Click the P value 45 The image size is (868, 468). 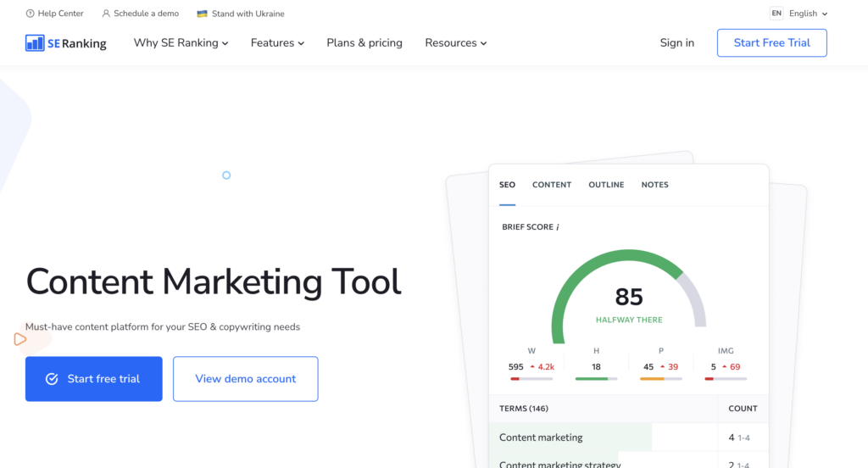point(648,366)
